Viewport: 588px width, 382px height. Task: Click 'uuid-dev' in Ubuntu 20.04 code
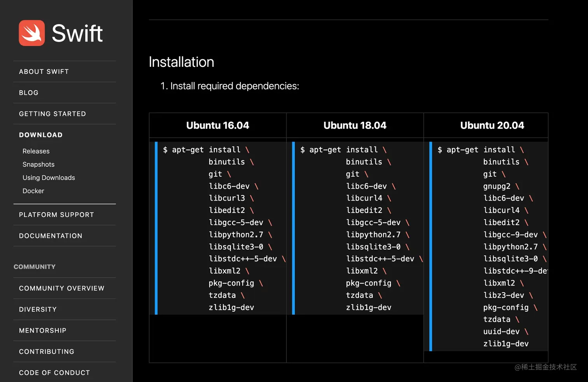coord(502,331)
